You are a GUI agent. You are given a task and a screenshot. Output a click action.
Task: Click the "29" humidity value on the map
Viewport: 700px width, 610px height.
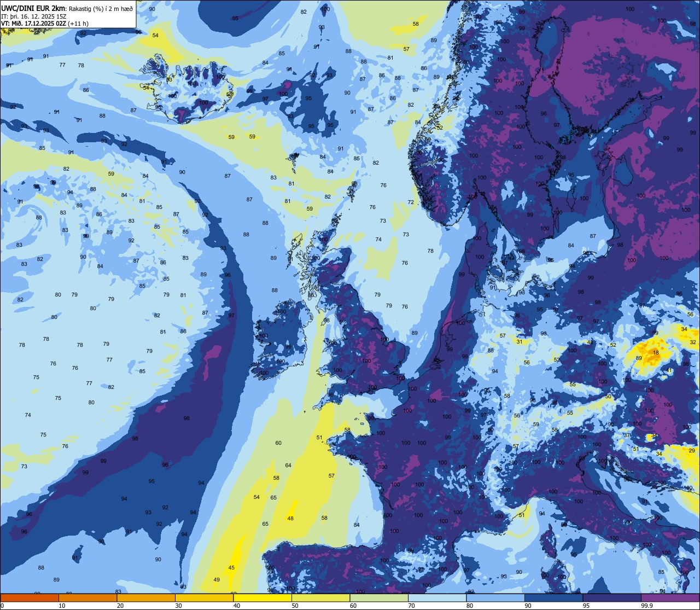[x=692, y=451]
